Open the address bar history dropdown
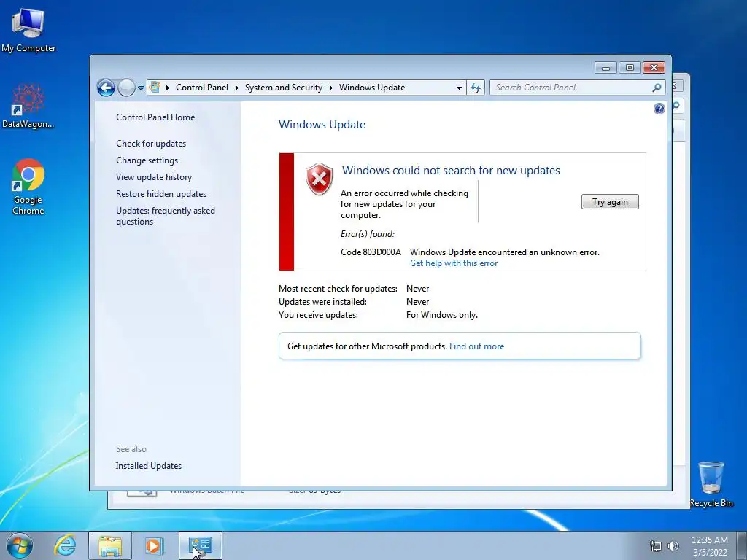This screenshot has height=560, width=747. [x=459, y=87]
